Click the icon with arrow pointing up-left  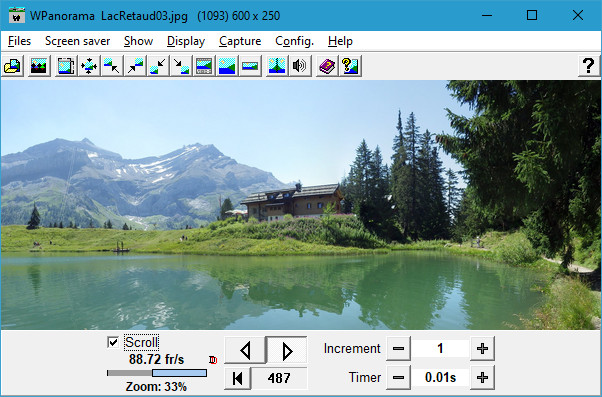(112, 66)
